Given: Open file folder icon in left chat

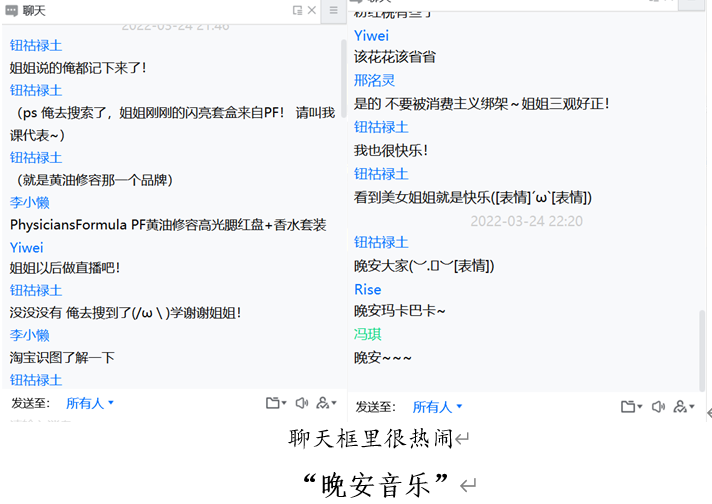Looking at the screenshot, I should coord(272,404).
